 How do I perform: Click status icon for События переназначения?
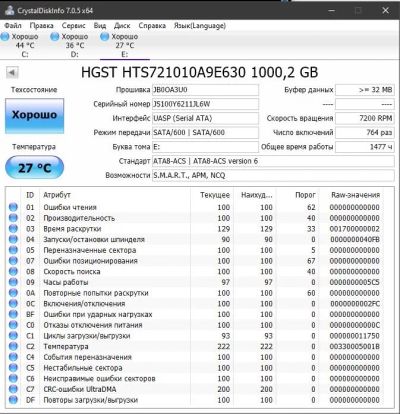pyautogui.click(x=13, y=357)
